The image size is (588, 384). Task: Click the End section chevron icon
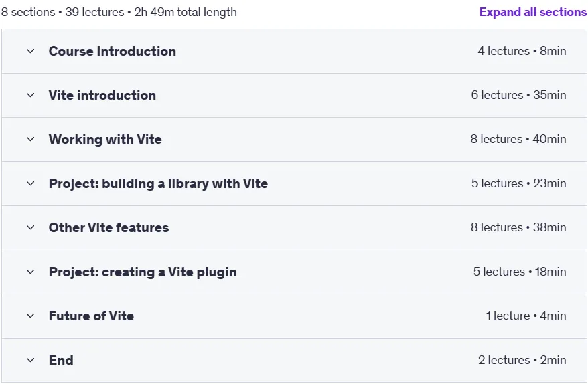tap(30, 361)
